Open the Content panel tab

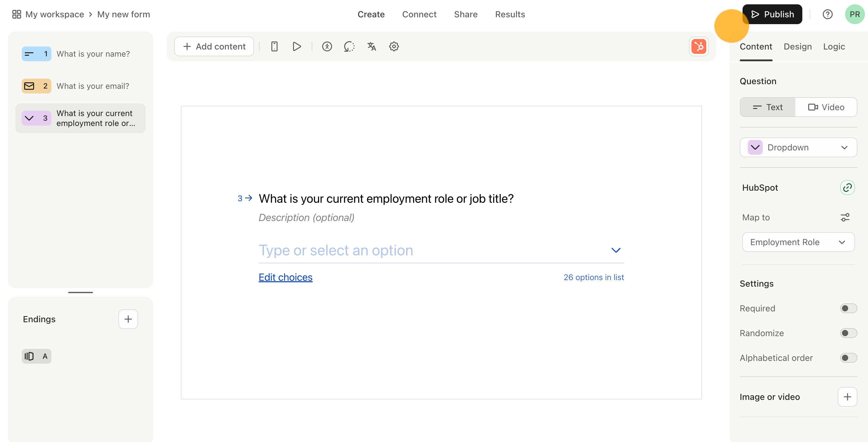click(756, 47)
